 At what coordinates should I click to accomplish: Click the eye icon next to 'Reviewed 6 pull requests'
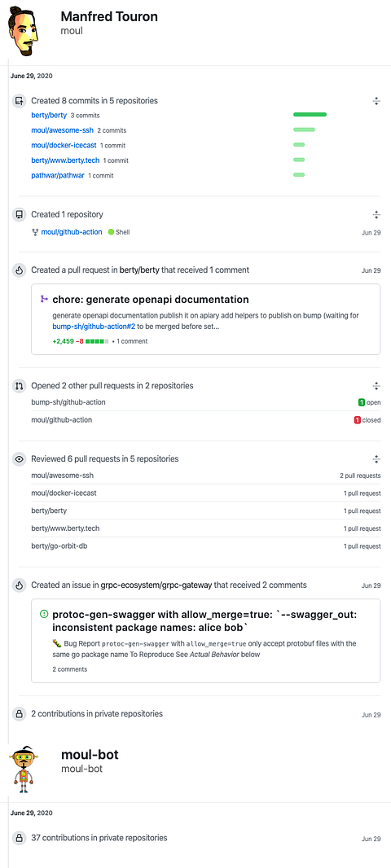pos(20,459)
